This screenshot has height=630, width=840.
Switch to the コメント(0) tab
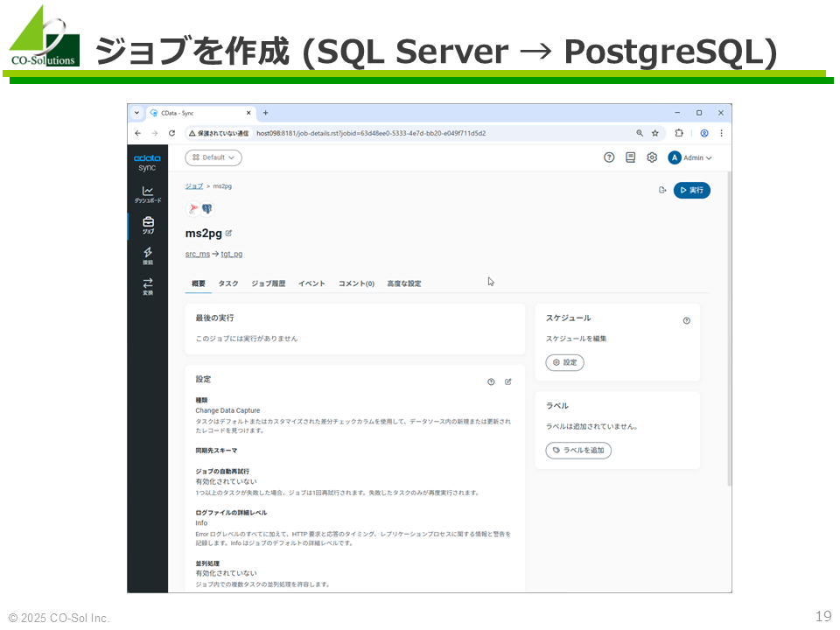[x=356, y=283]
